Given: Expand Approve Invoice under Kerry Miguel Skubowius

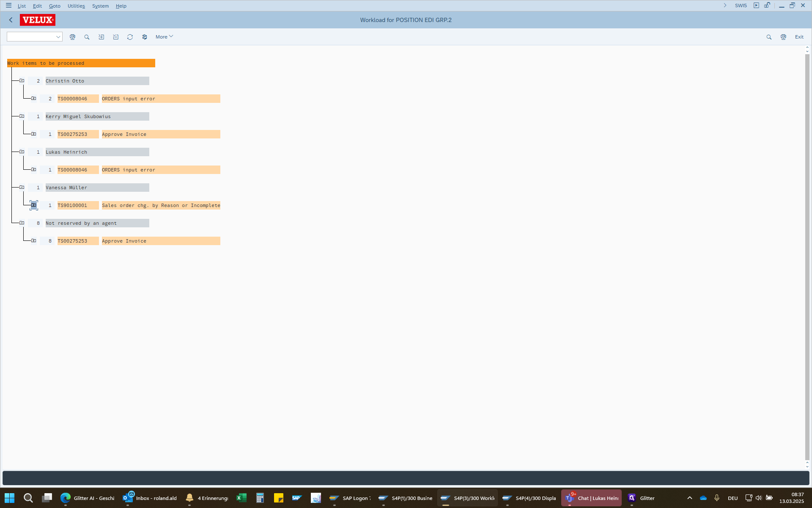Looking at the screenshot, I should click(x=33, y=134).
